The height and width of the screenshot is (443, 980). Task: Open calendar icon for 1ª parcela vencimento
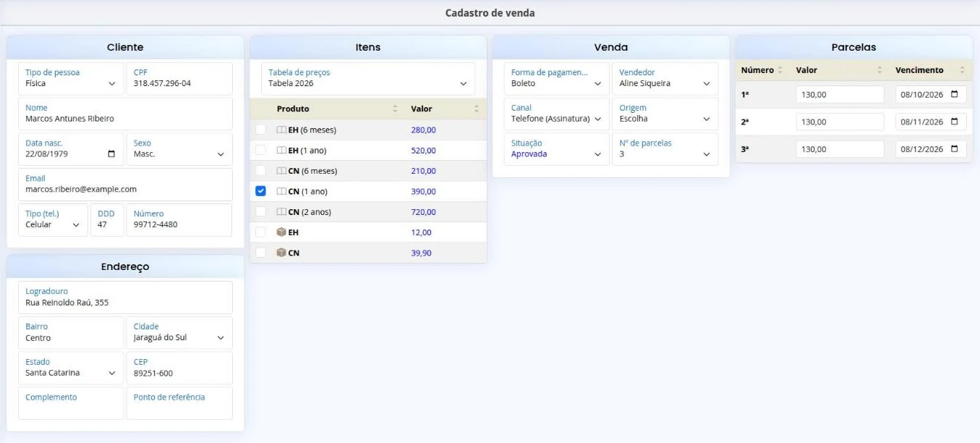click(954, 95)
